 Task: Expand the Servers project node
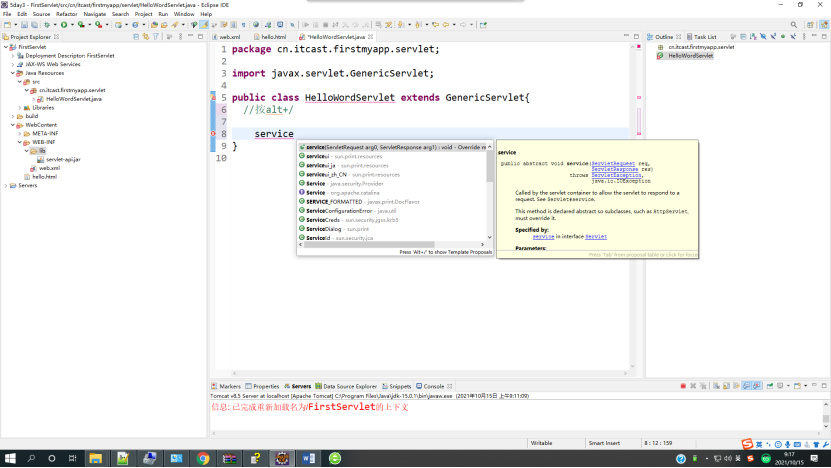6,186
